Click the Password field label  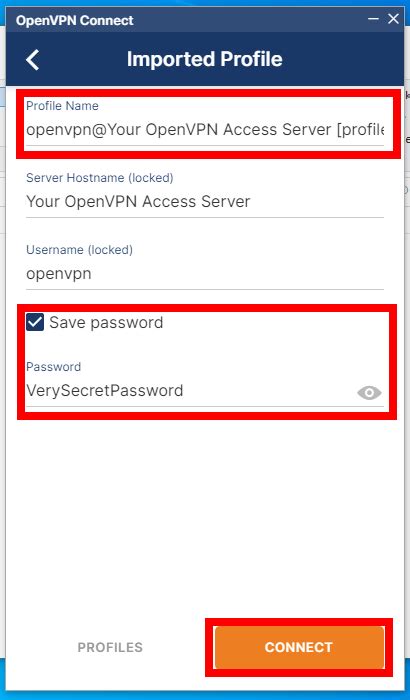[x=54, y=367]
